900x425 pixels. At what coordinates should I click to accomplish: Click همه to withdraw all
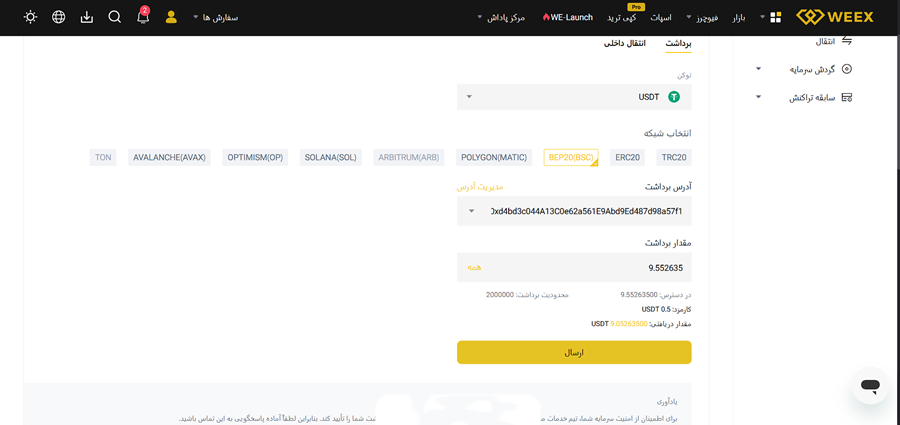(474, 268)
